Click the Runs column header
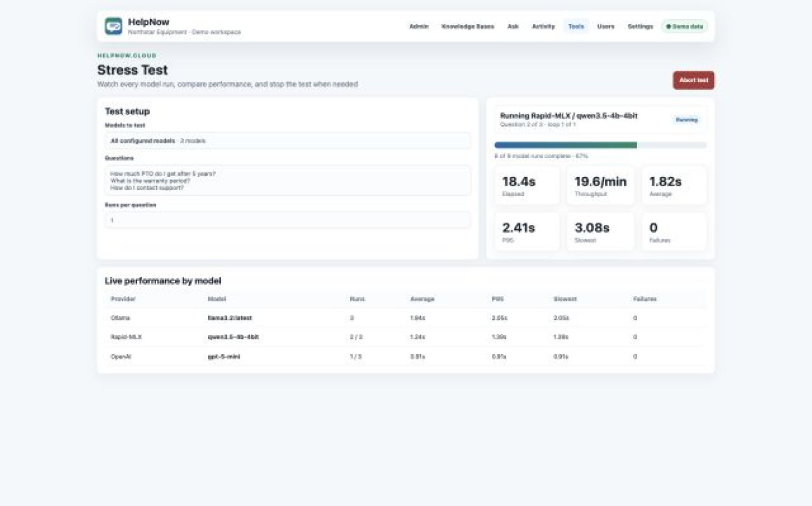 [357, 299]
